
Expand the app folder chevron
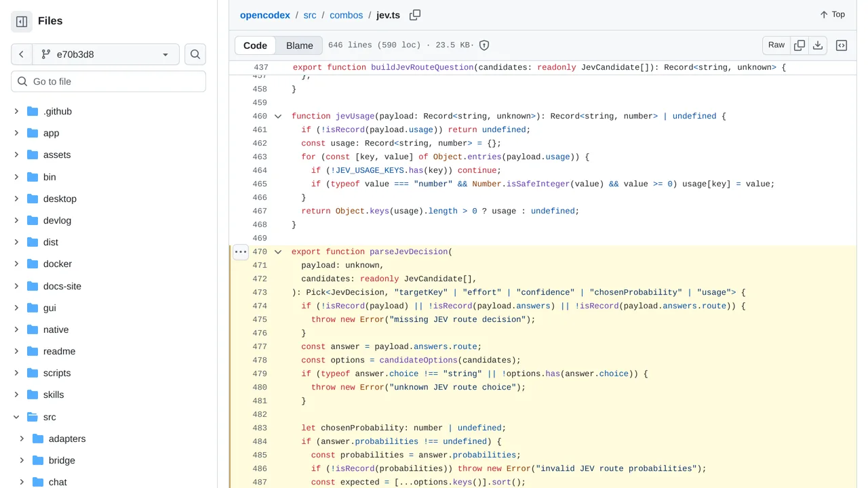[16, 133]
